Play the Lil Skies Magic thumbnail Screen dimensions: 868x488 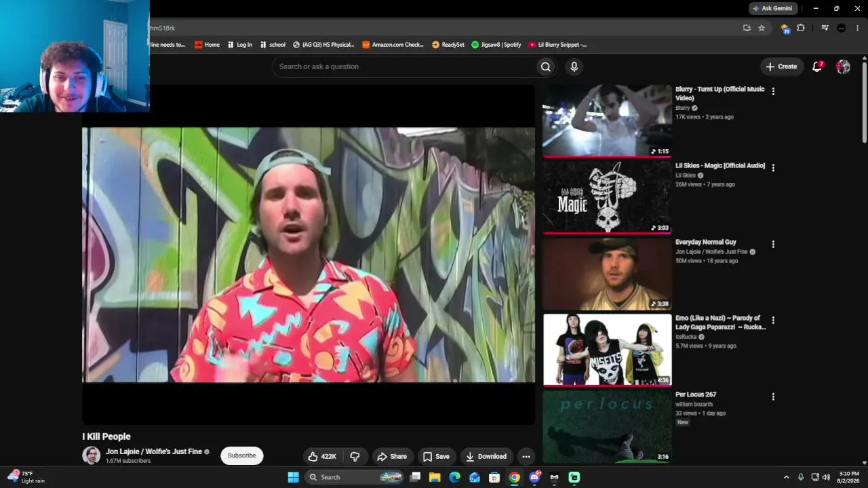tap(607, 197)
